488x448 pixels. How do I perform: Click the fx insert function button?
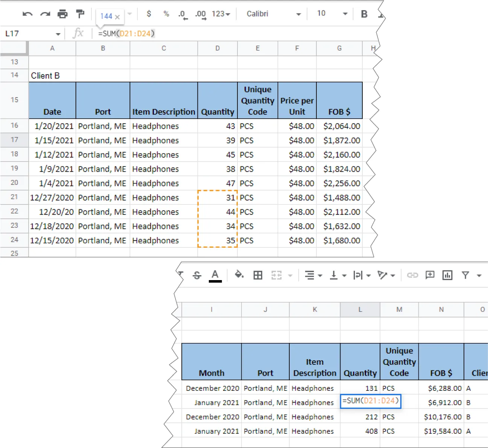[78, 33]
